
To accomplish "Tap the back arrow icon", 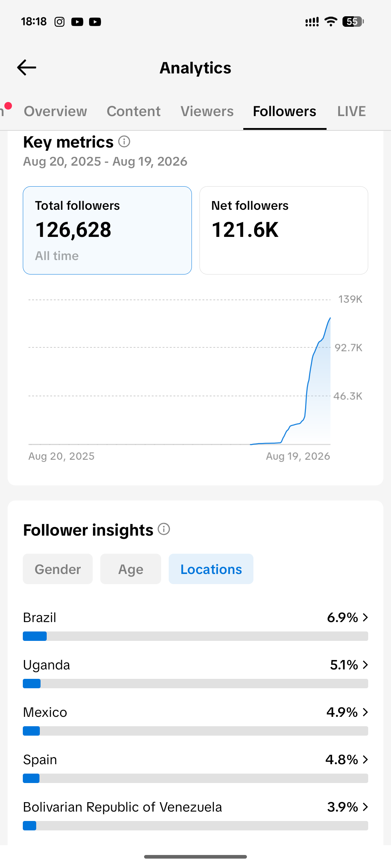I will coord(26,68).
